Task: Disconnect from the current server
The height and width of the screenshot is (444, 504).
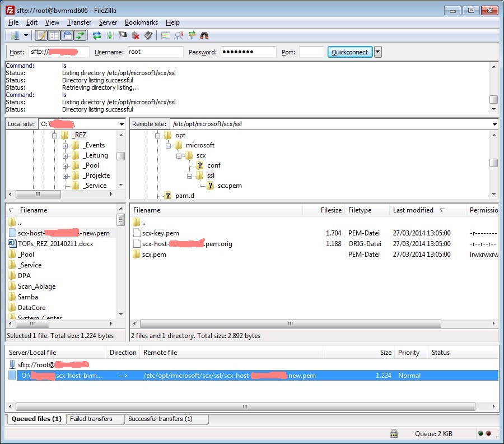Action: (x=136, y=35)
